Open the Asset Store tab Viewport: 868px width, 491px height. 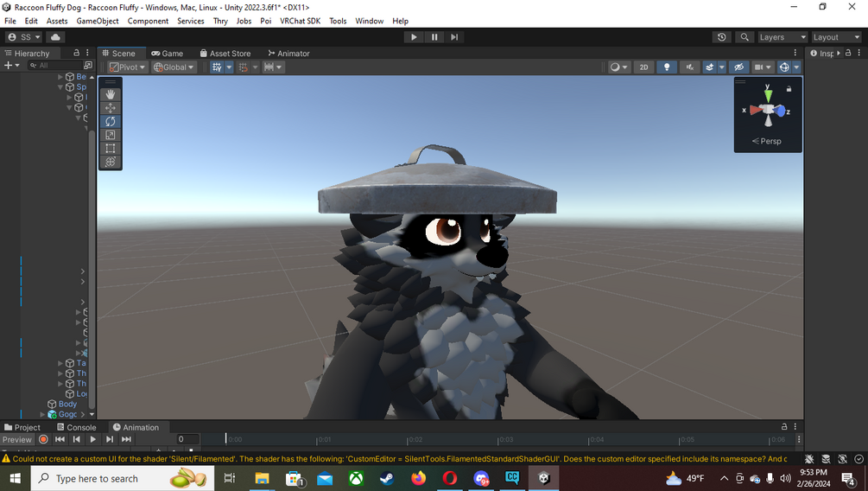225,54
